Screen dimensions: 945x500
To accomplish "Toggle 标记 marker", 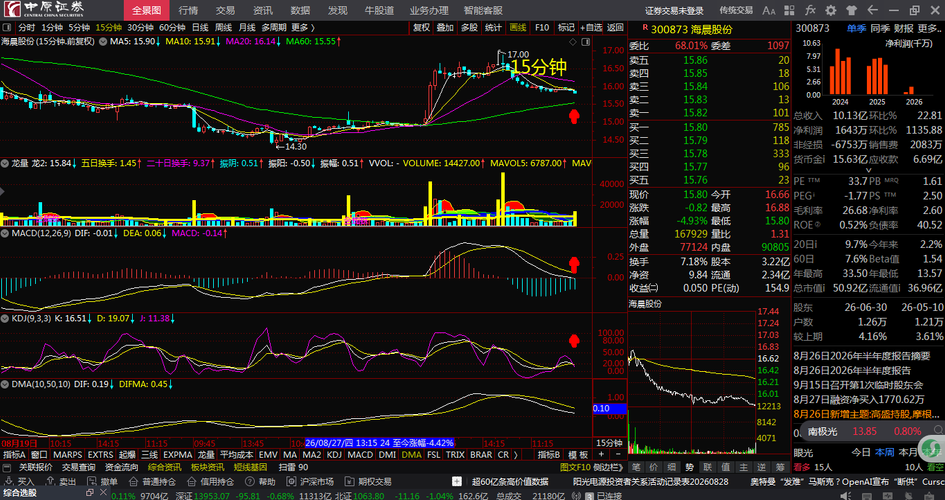I will (x=566, y=28).
